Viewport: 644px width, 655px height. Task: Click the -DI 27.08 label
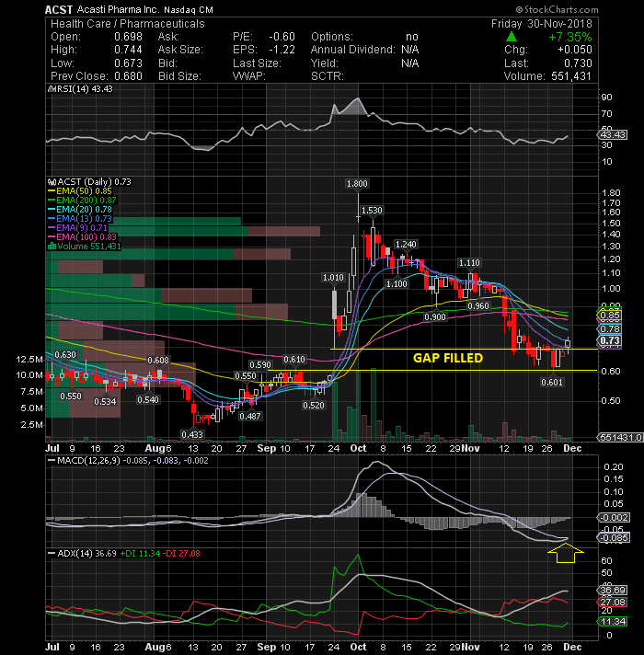tap(181, 554)
